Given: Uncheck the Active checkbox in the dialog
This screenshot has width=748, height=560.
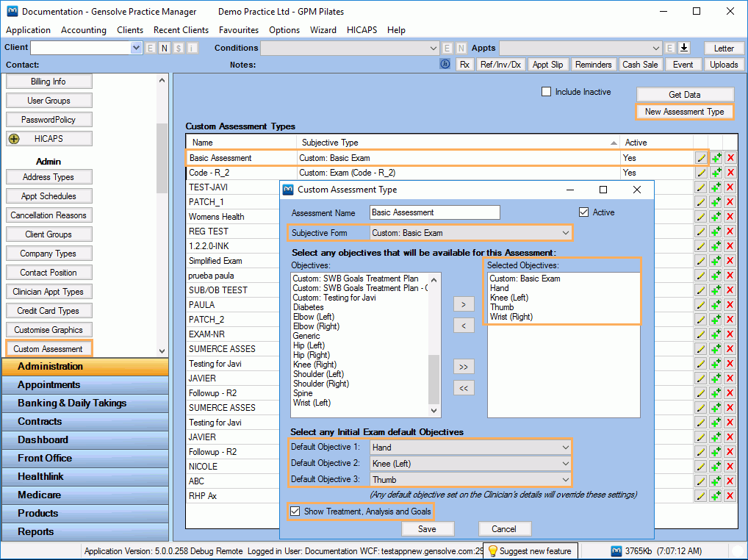Looking at the screenshot, I should [584, 212].
